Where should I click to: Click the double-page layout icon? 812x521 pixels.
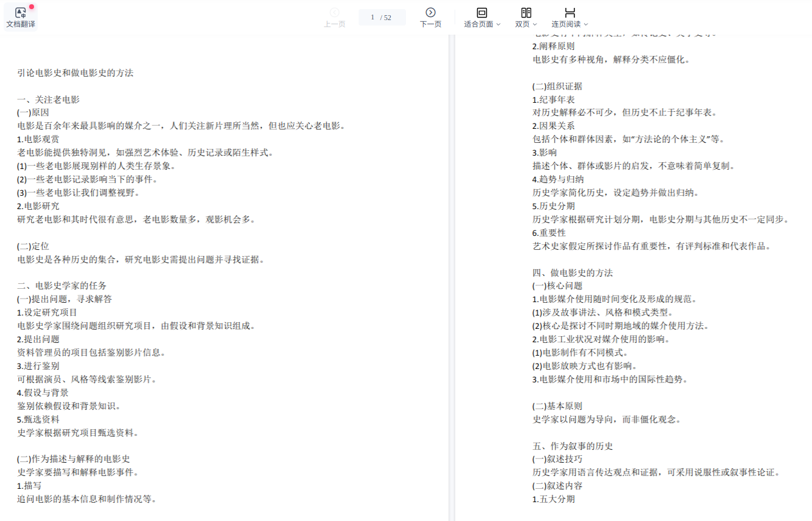click(x=526, y=12)
